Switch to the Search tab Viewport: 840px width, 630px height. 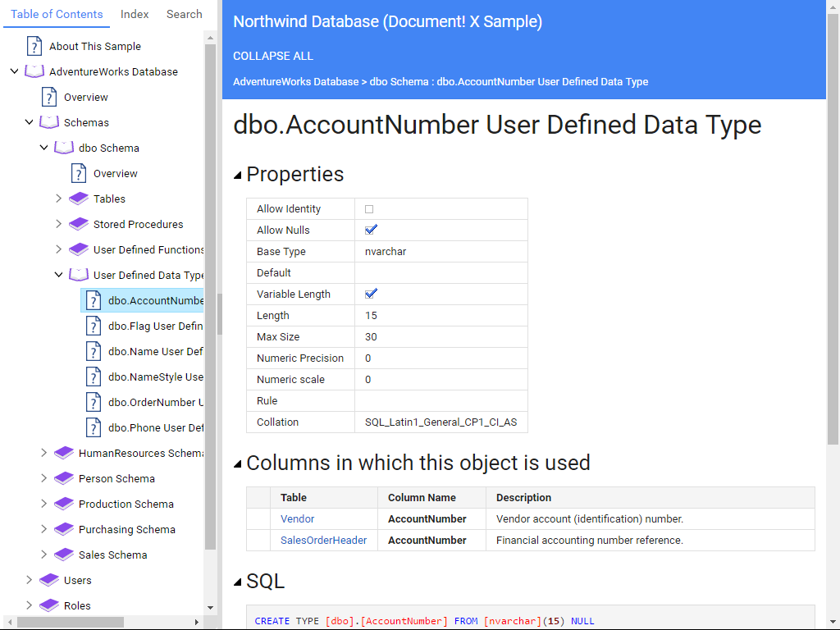[x=185, y=15]
